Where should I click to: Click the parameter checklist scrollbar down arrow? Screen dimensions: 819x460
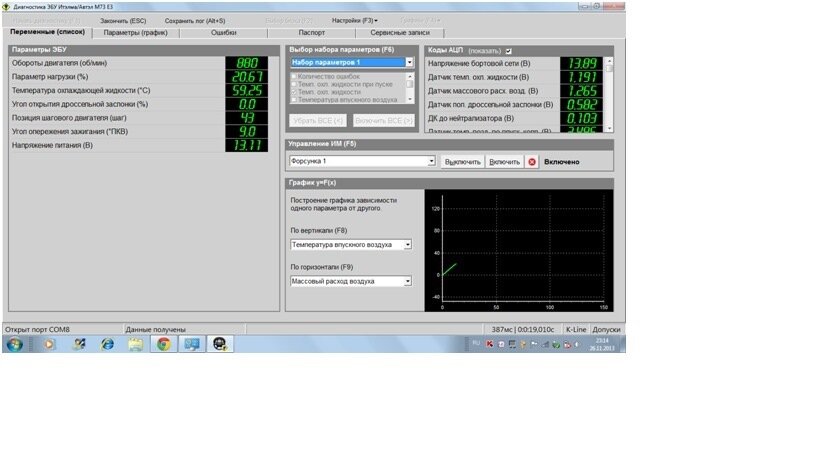[410, 99]
